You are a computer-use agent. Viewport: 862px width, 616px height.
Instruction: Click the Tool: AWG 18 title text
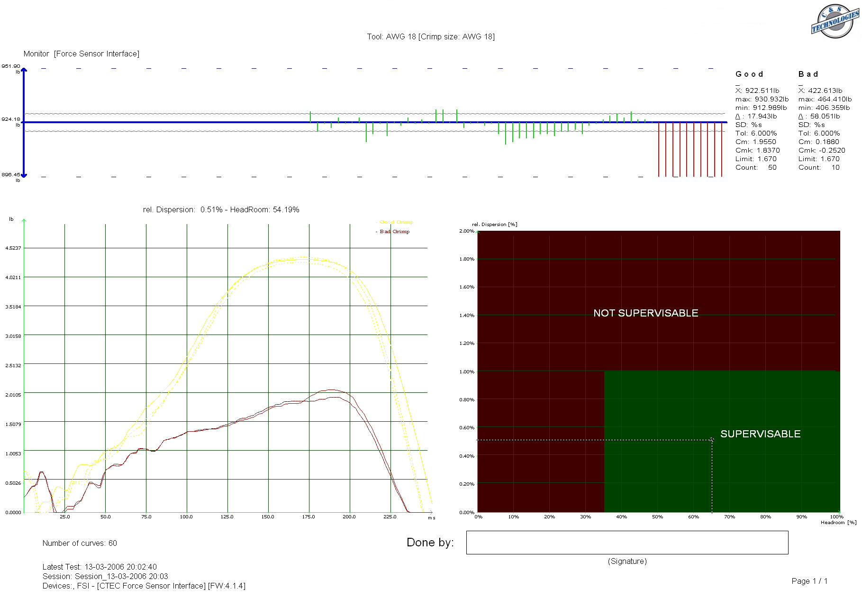pos(430,37)
